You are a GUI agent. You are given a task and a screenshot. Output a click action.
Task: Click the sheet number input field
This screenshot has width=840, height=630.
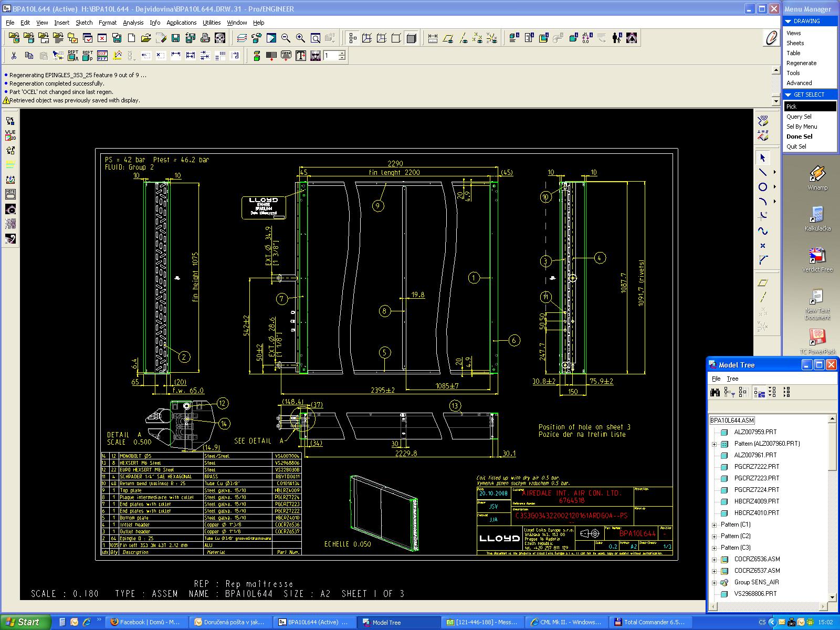pyautogui.click(x=330, y=56)
